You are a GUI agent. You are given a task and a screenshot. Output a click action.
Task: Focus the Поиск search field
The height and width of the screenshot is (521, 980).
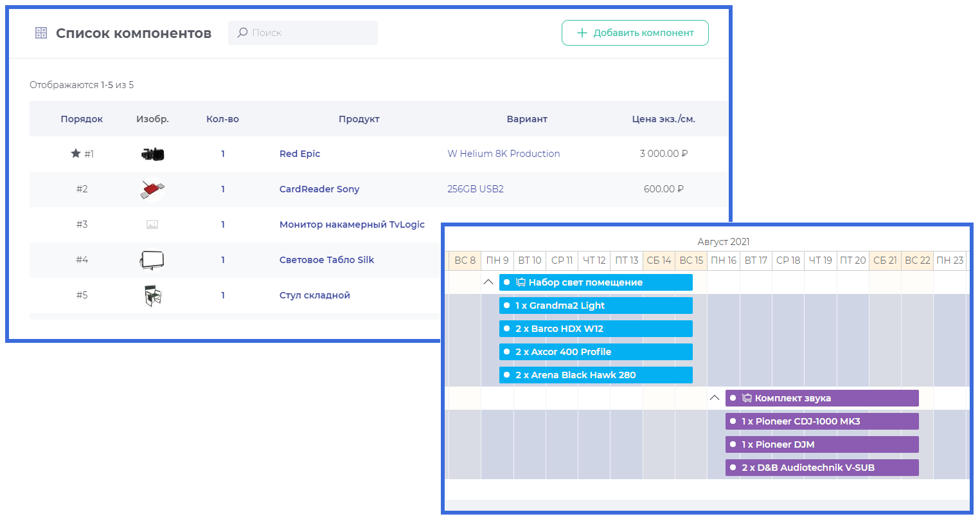click(303, 33)
